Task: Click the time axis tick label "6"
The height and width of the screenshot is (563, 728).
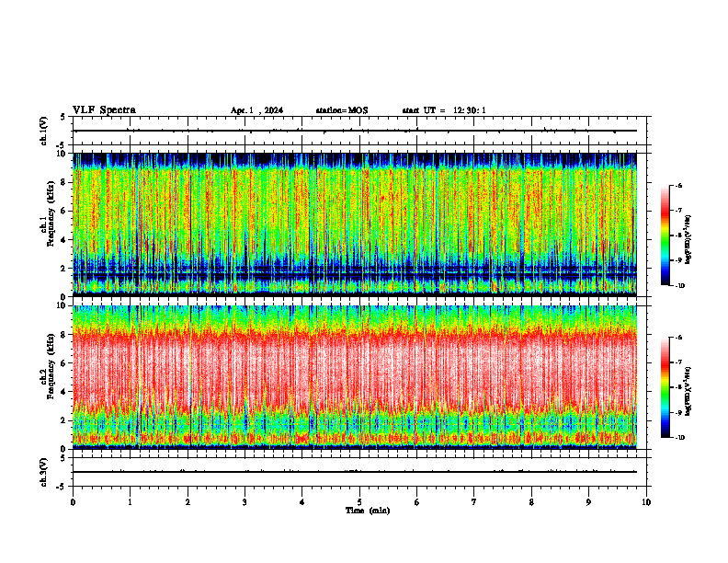Action: point(417,502)
